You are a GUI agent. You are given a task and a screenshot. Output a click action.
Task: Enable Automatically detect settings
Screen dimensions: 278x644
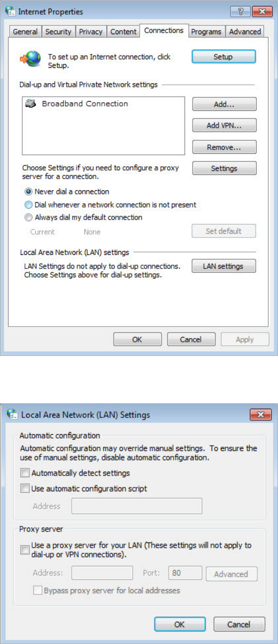point(26,473)
